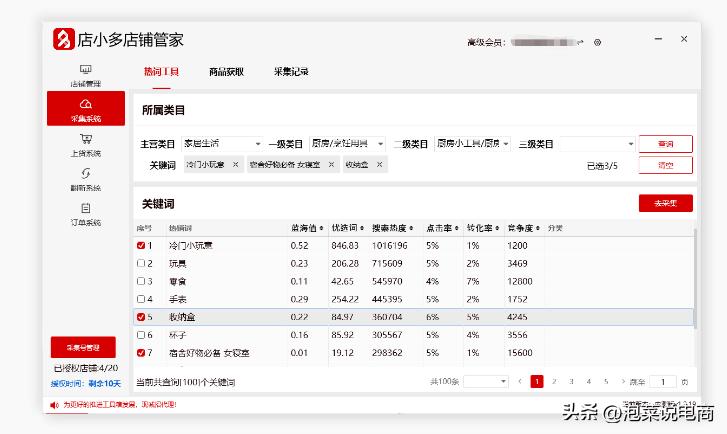Open 翻新系统 refresh icon in sidebar

(x=86, y=173)
